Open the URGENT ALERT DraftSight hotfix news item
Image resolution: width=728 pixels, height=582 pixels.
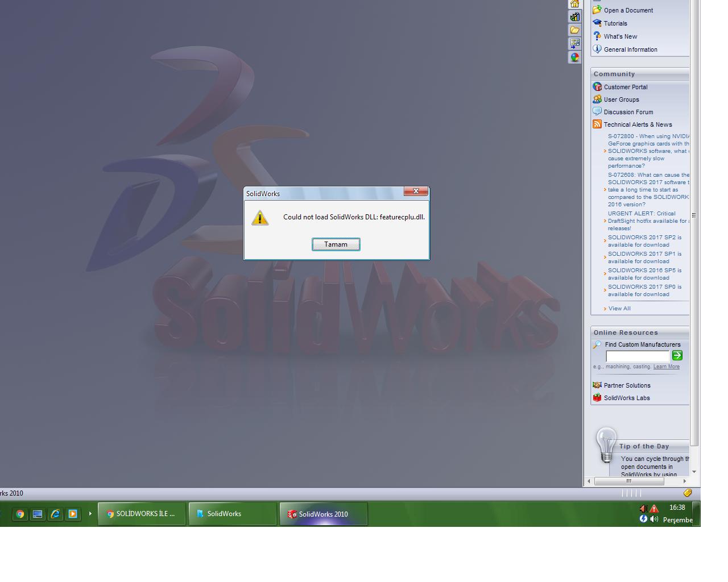tap(648, 221)
